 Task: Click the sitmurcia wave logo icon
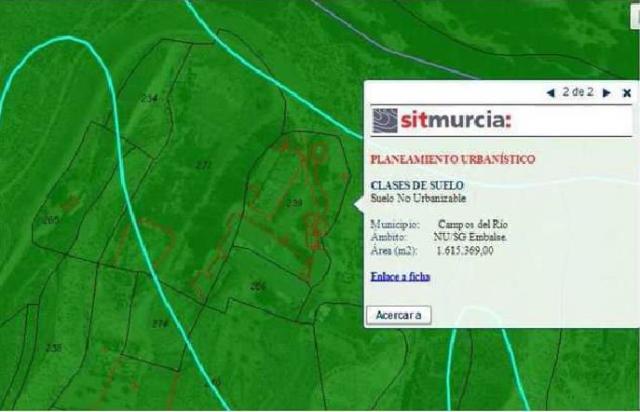point(385,121)
